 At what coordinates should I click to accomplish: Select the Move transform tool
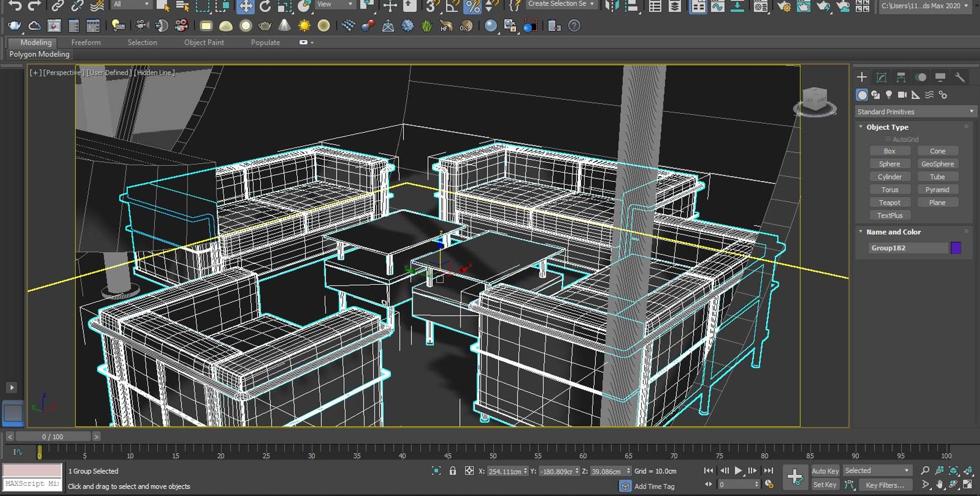246,6
